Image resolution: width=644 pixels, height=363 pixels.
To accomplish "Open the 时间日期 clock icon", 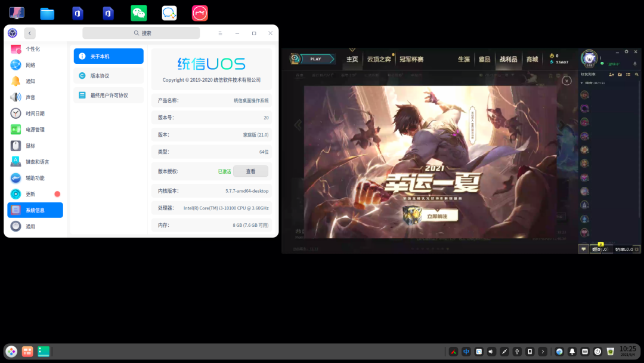I will coord(16,113).
